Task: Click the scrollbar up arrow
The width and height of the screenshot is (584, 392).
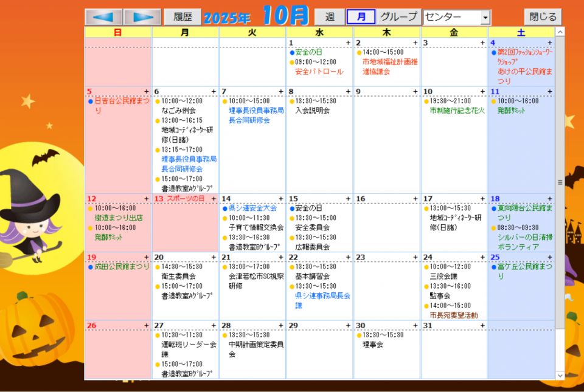Action: [x=560, y=32]
